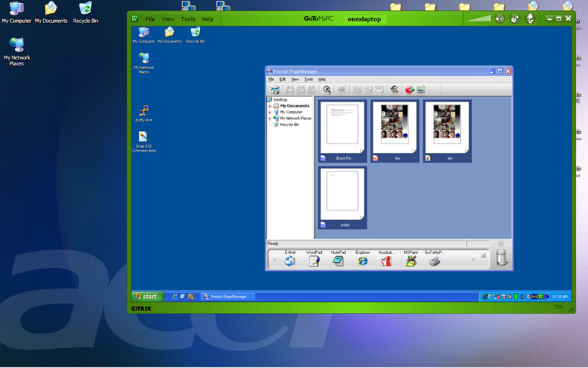Click the hammer tools icon in PageManager toolbar
The image size is (588, 368).
click(394, 89)
